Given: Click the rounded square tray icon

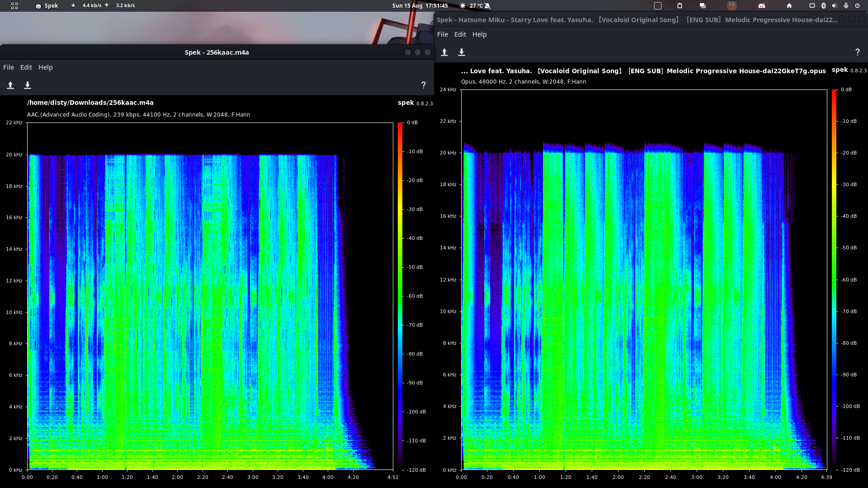Looking at the screenshot, I should pos(658,6).
